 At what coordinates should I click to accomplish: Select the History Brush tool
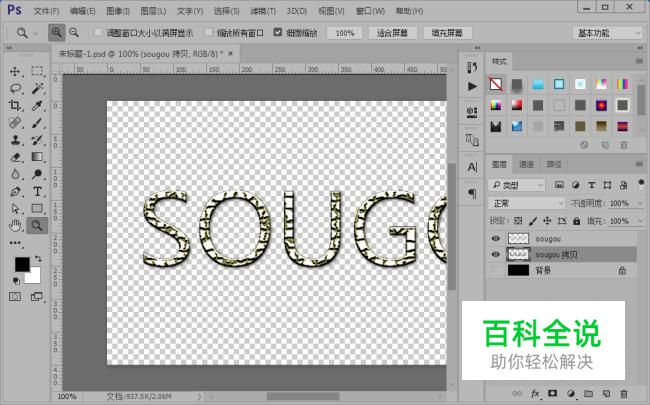click(x=37, y=140)
